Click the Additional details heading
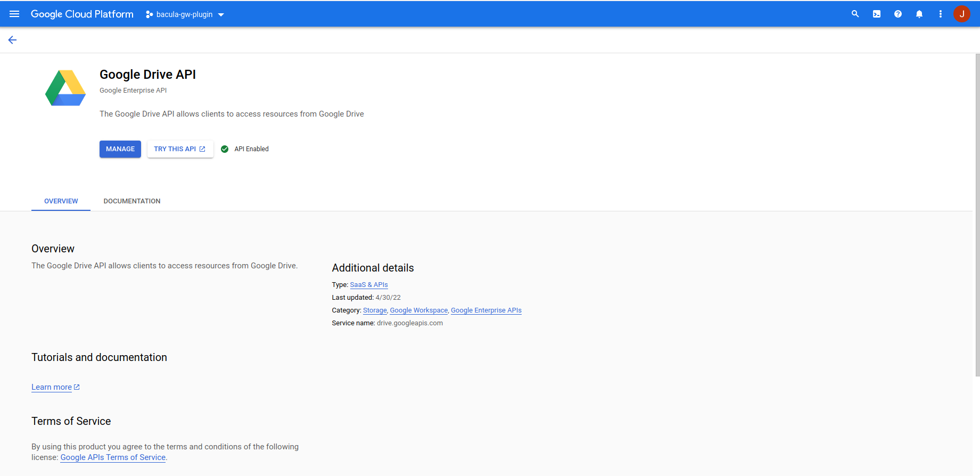Image resolution: width=980 pixels, height=476 pixels. pos(373,268)
